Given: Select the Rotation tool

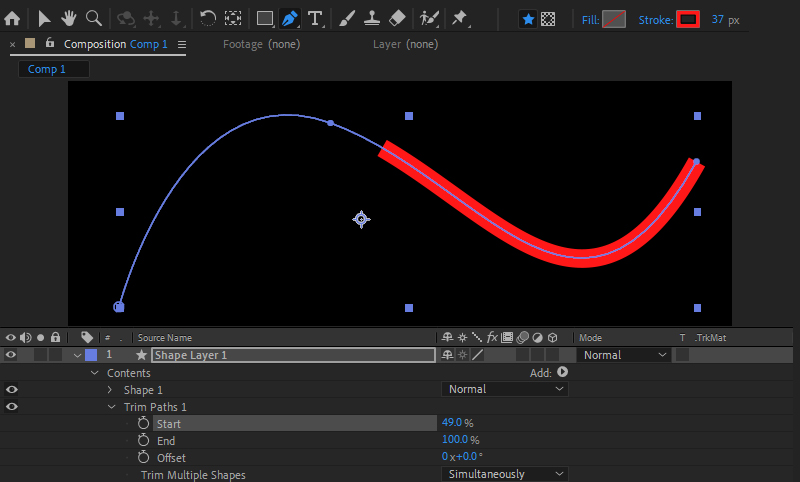Looking at the screenshot, I should coord(207,18).
